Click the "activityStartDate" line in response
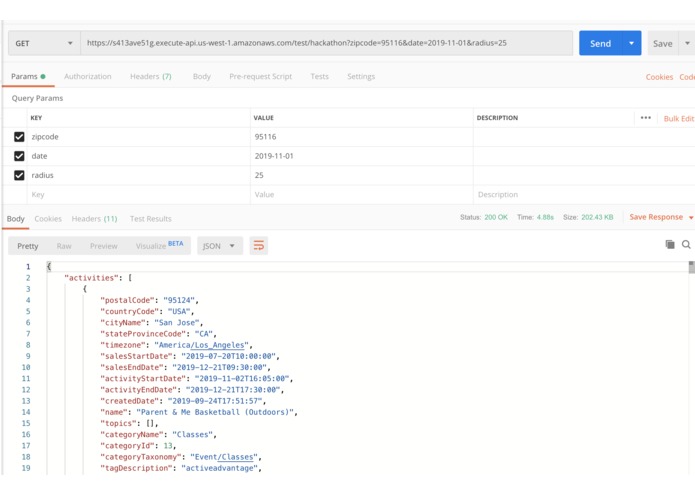 click(x=196, y=378)
